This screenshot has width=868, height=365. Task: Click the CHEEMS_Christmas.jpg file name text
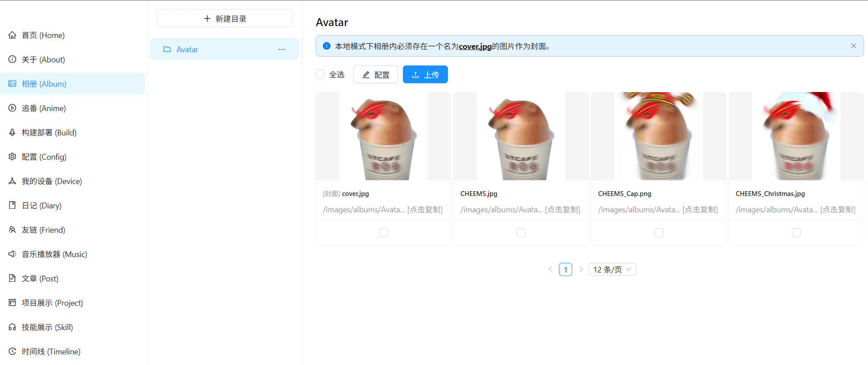770,194
